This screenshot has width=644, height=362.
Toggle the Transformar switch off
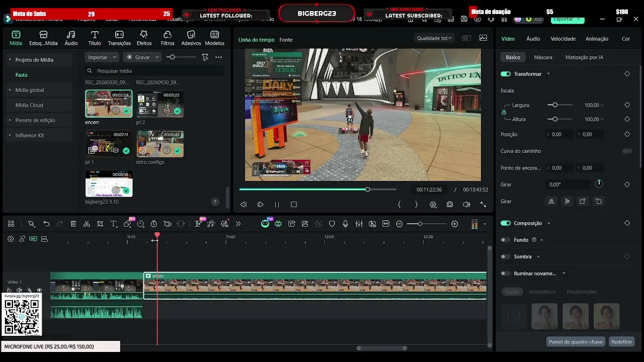[505, 74]
